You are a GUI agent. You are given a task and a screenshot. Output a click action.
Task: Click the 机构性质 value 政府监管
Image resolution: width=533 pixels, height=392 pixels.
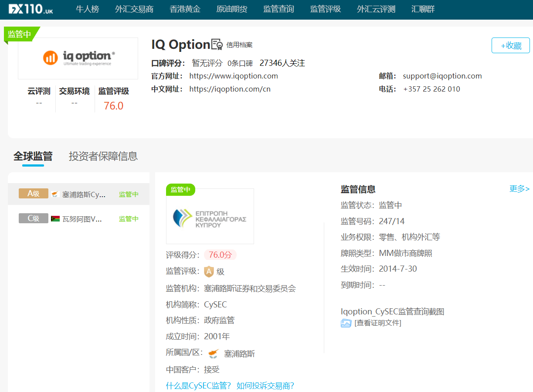click(x=219, y=320)
